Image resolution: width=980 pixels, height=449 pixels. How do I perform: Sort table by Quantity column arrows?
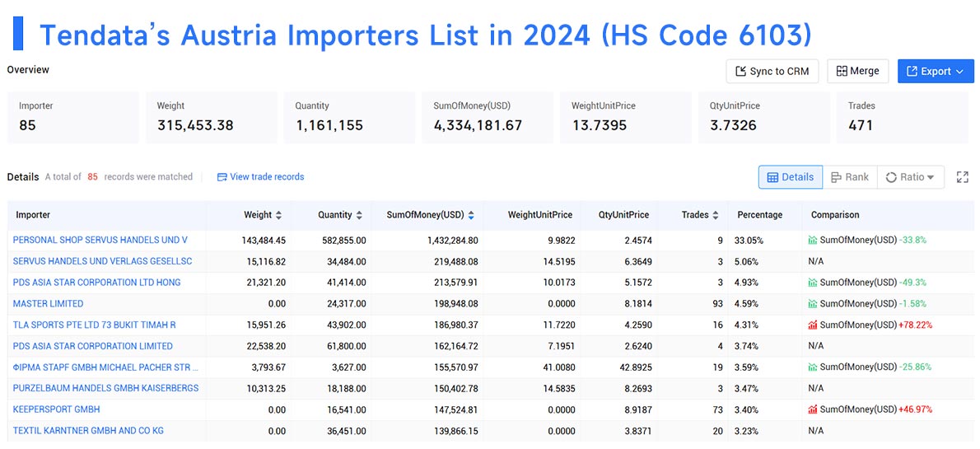click(359, 215)
